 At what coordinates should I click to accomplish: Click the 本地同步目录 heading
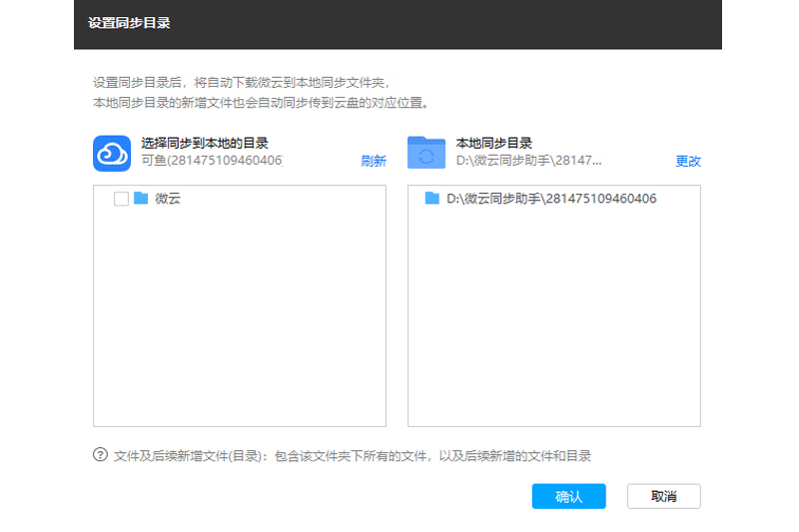pyautogui.click(x=494, y=143)
